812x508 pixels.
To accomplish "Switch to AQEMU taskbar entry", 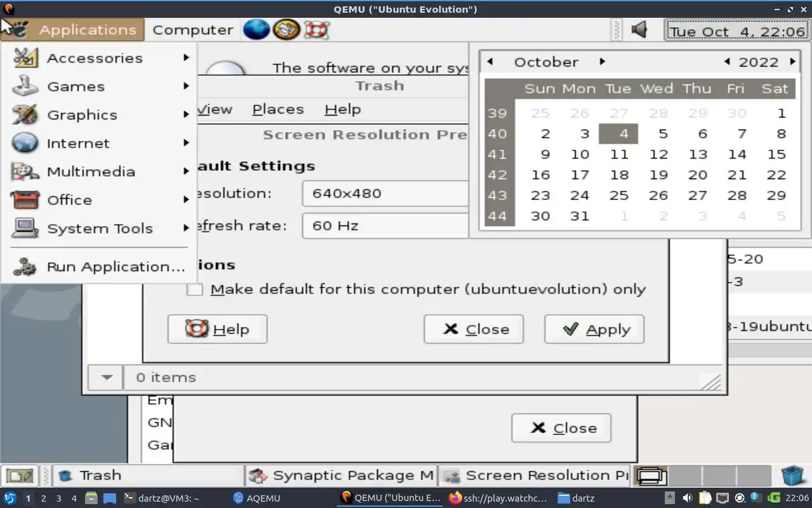I will tap(256, 498).
